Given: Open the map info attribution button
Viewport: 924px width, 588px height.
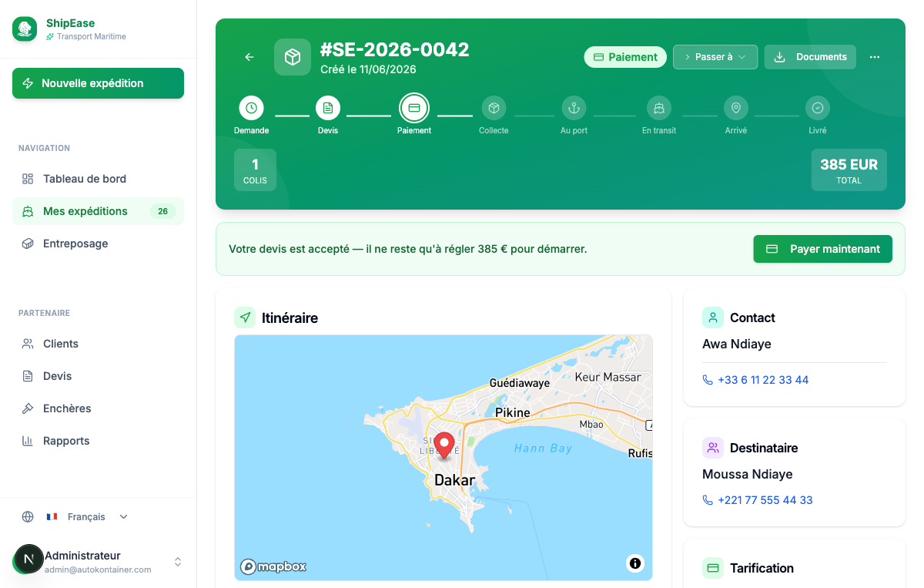Looking at the screenshot, I should pyautogui.click(x=635, y=563).
